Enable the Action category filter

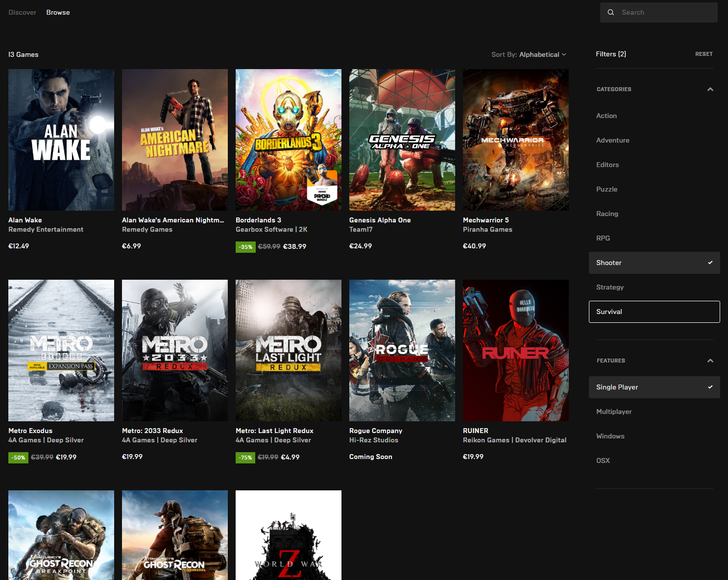655,116
